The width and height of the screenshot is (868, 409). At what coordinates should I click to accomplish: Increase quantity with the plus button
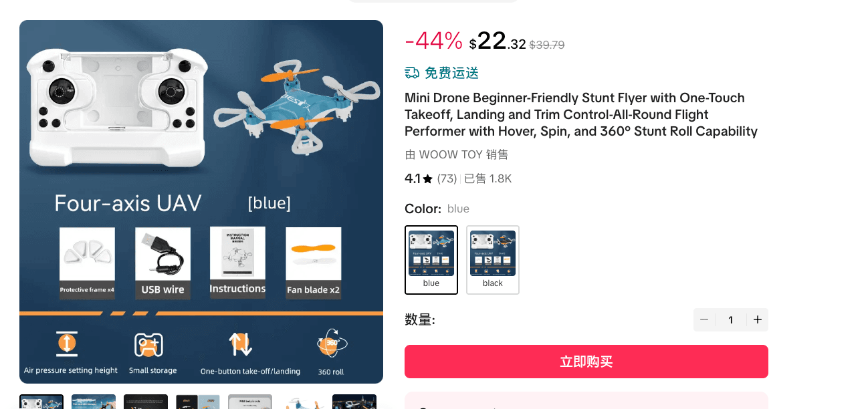click(x=758, y=319)
